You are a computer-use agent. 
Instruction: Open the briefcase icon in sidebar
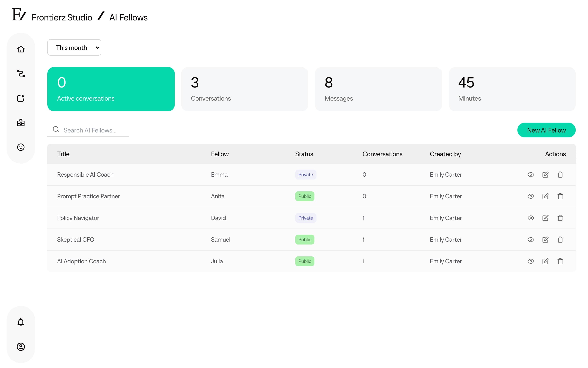pyautogui.click(x=21, y=123)
